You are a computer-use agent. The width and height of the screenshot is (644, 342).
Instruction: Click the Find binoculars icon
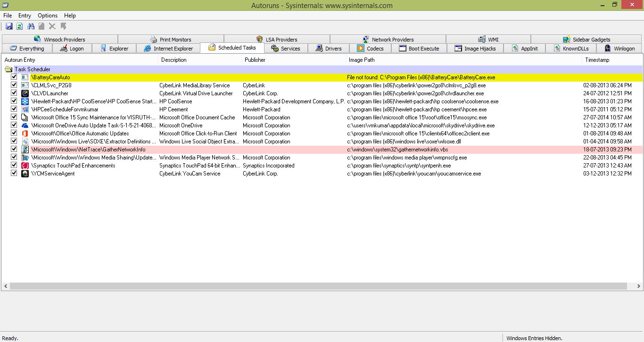pyautogui.click(x=31, y=26)
